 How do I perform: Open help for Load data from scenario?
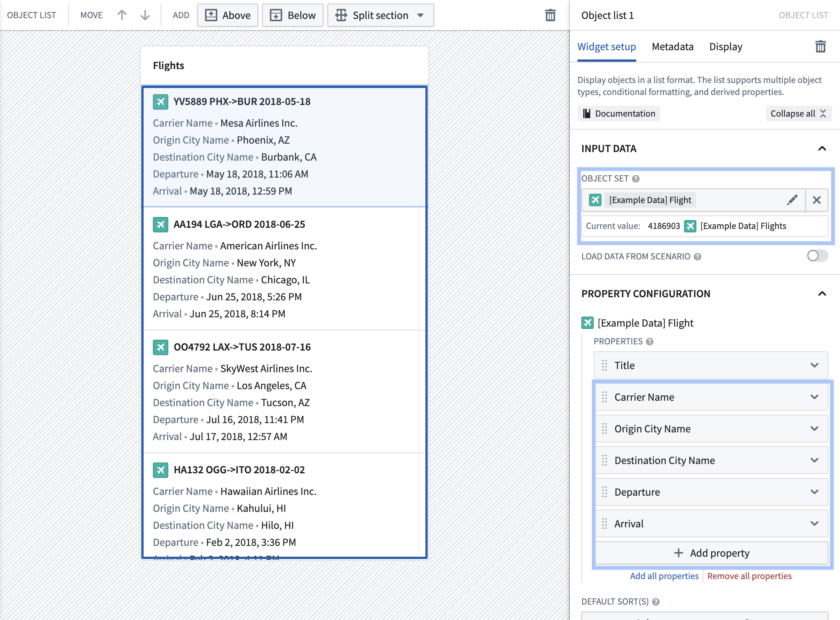pyautogui.click(x=698, y=257)
